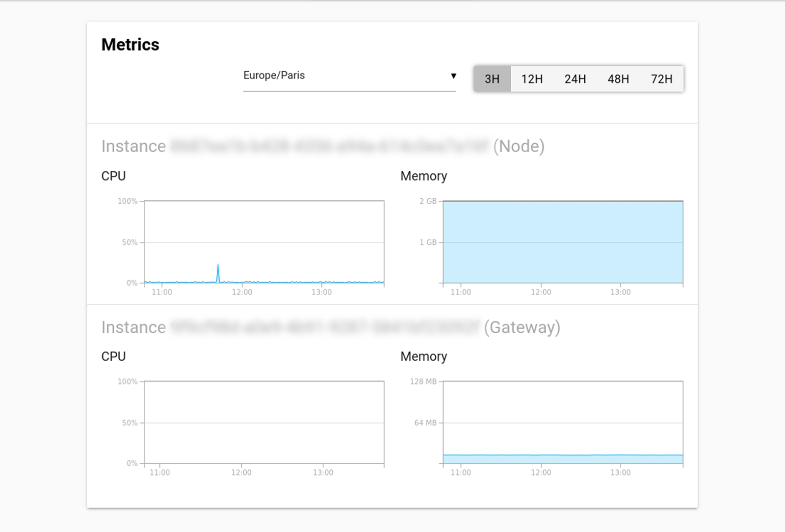Choose the 48H time range
This screenshot has width=785, height=532.
coord(618,79)
